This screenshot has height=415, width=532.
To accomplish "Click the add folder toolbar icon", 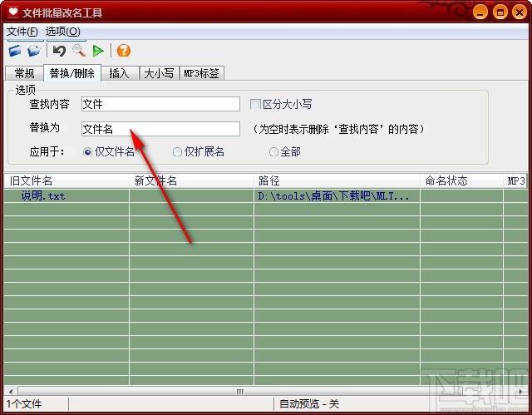I will 34,51.
